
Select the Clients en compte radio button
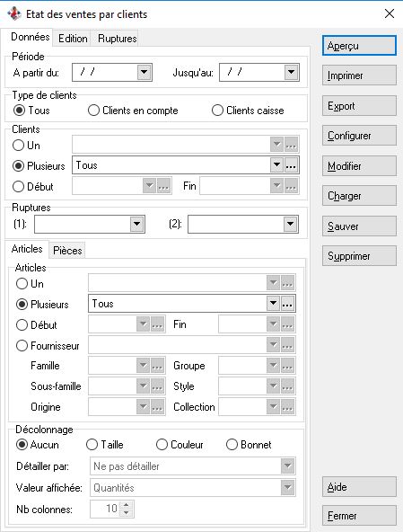93,111
